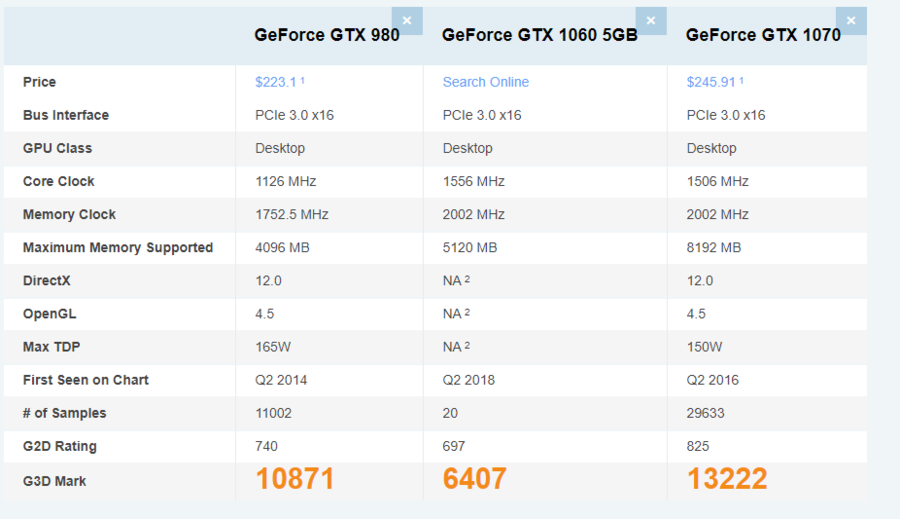Screen dimensions: 900x519
Task: Select the 13222 G3D Mark score
Action: tap(727, 479)
